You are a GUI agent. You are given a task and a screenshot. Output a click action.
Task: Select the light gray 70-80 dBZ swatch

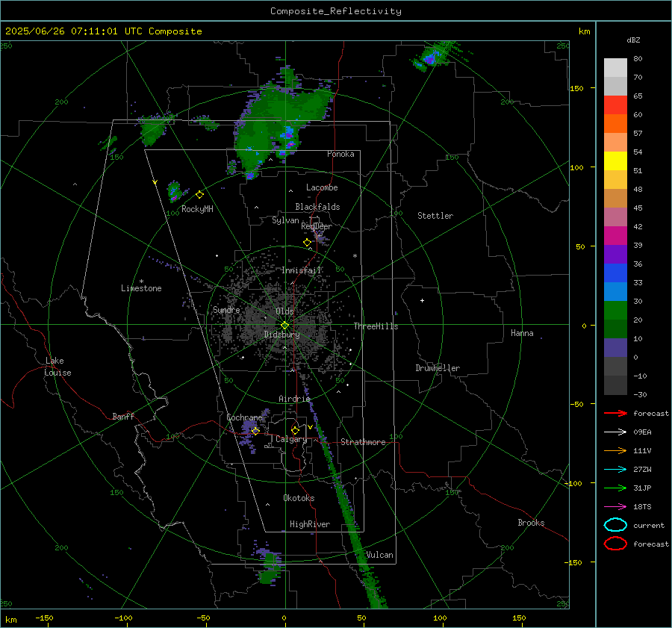pyautogui.click(x=615, y=67)
